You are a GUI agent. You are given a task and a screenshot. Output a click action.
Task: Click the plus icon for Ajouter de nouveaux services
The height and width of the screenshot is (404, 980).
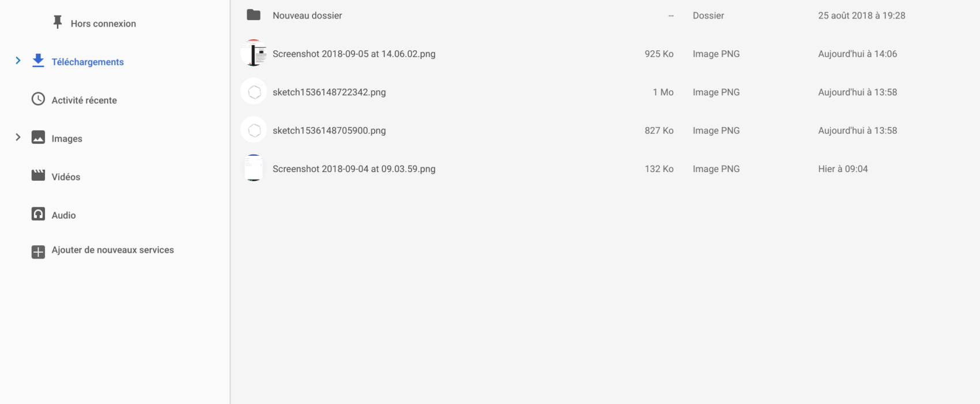(x=38, y=252)
